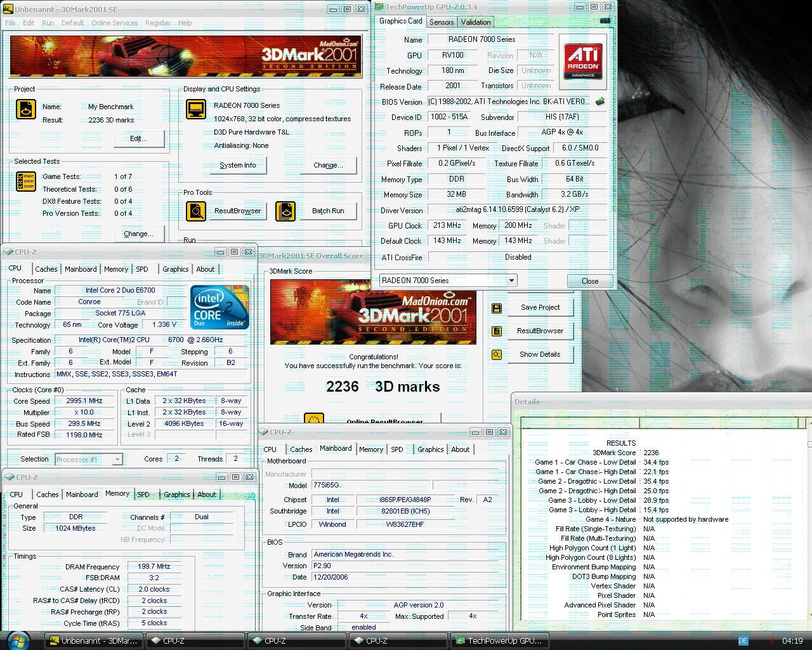Select the About tab in mainboard CPU-Z window
The height and width of the screenshot is (650, 812).
[461, 449]
